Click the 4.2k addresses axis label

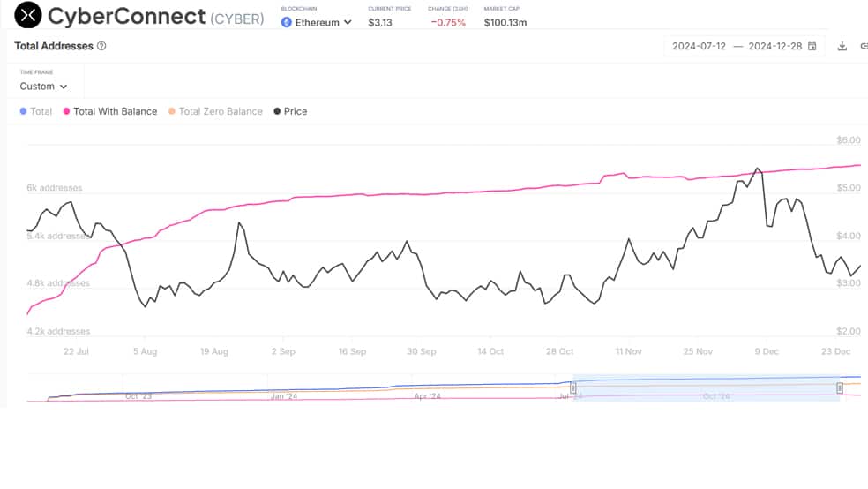[x=58, y=331]
